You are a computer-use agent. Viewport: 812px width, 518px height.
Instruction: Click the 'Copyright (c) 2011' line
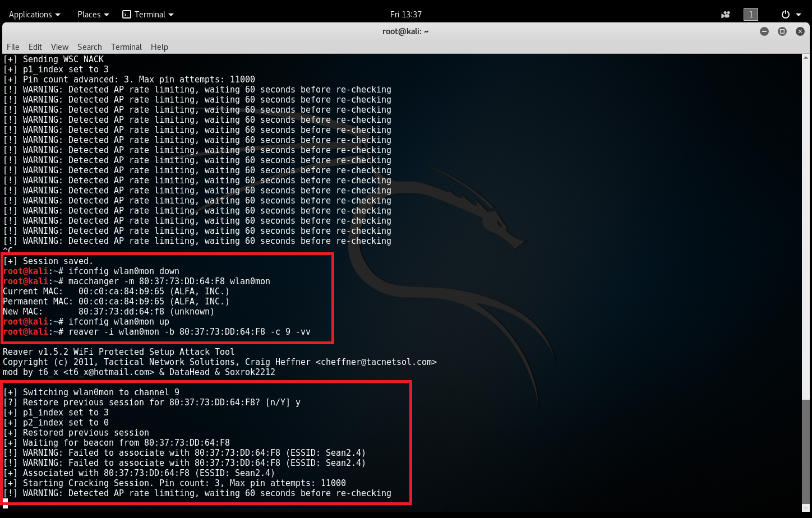220,362
